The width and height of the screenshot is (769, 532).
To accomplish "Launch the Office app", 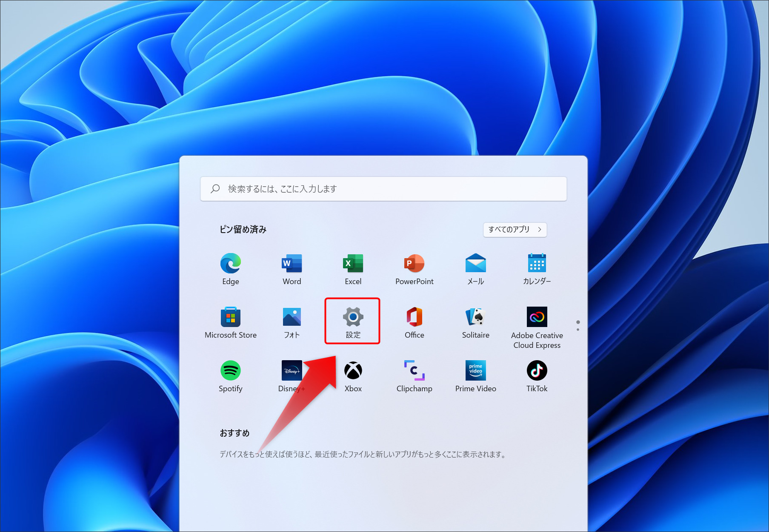I will coord(414,323).
